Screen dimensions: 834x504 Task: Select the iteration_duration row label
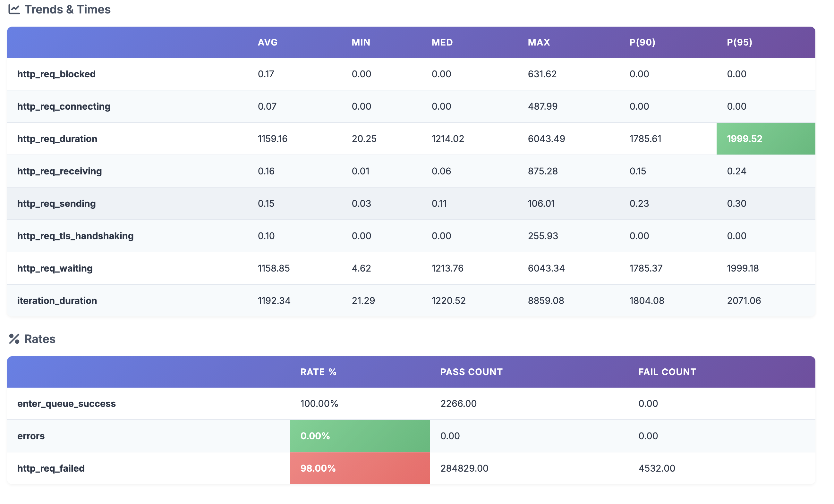click(57, 301)
